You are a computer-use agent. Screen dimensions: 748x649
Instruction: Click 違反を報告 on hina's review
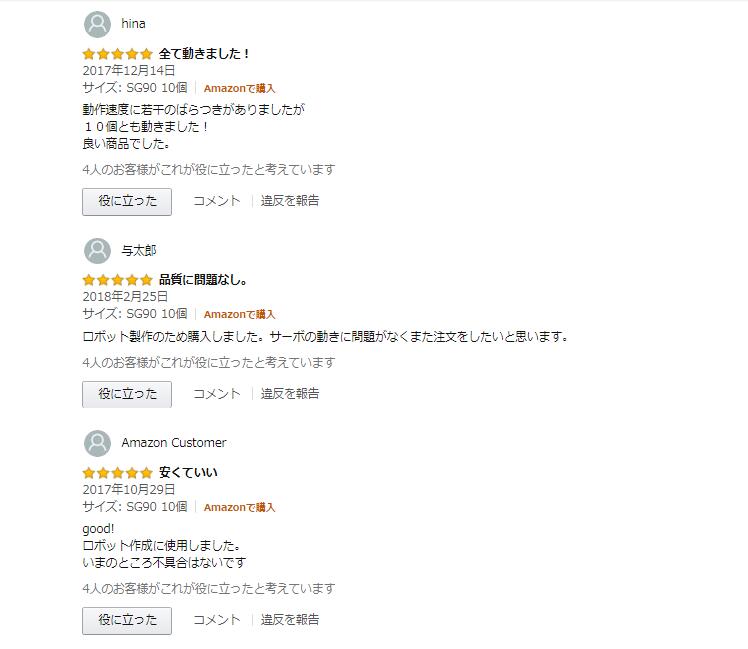[290, 201]
